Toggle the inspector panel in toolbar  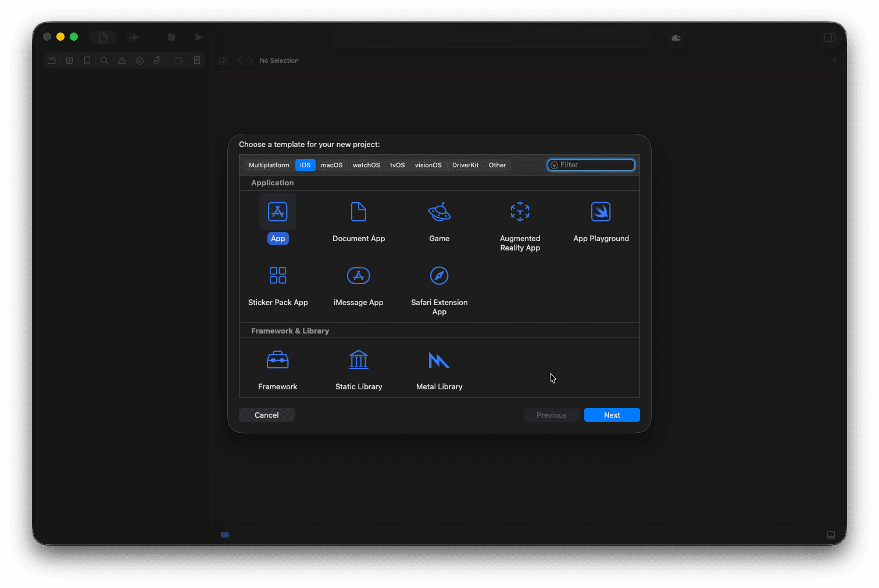pyautogui.click(x=830, y=38)
